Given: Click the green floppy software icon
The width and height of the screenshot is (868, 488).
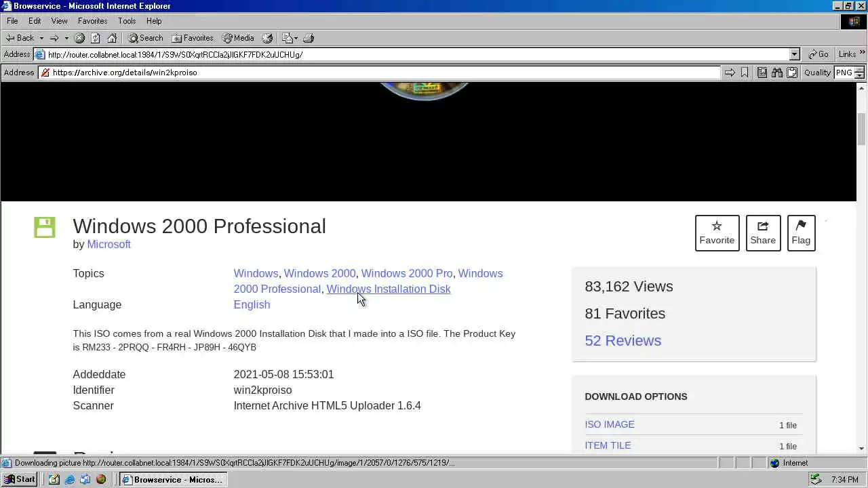Looking at the screenshot, I should pos(45,227).
